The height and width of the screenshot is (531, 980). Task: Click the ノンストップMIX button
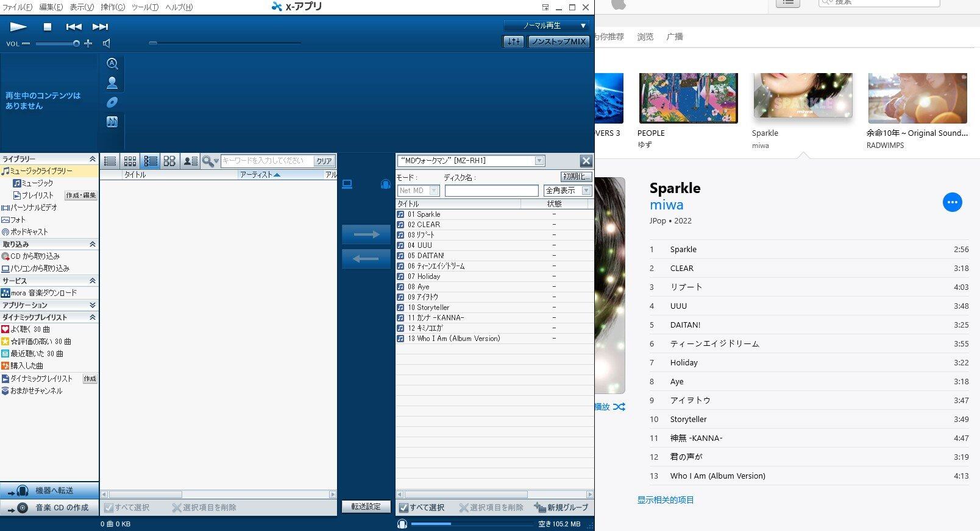[559, 41]
